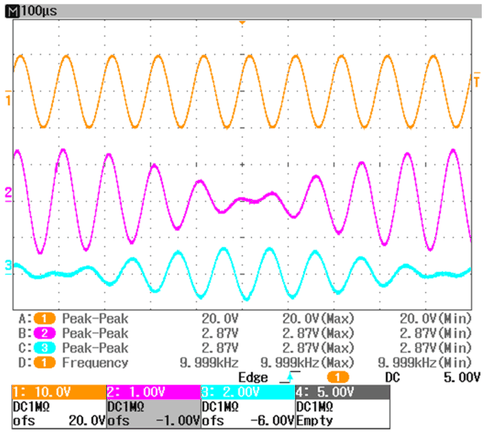Click the 5.00V trigger level value
The height and width of the screenshot is (433, 485).
pos(462,377)
